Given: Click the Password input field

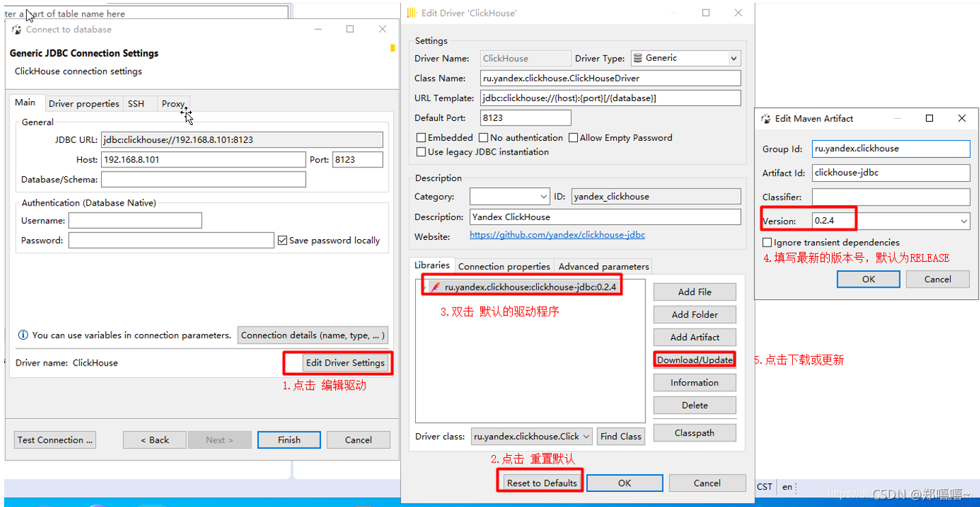Looking at the screenshot, I should 171,241.
